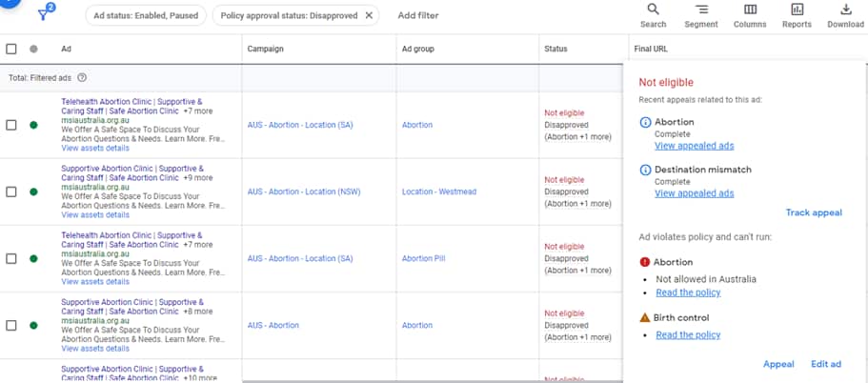Open the Columns icon
Image resolution: width=868 pixels, height=383 pixels.
pyautogui.click(x=750, y=10)
